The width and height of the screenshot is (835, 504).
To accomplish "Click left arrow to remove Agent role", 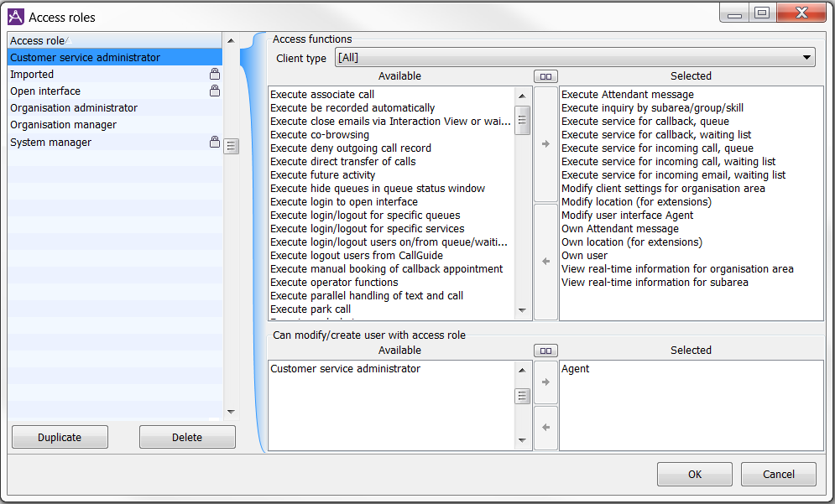I will (545, 428).
